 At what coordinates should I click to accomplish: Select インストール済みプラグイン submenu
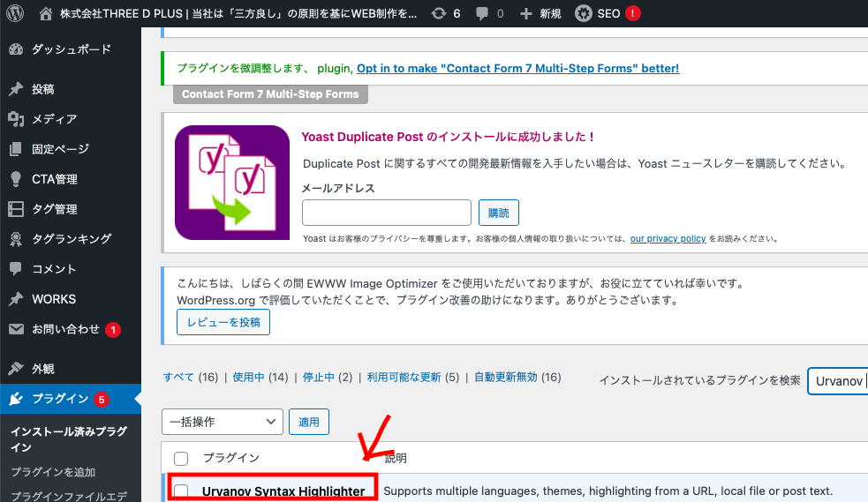point(69,439)
